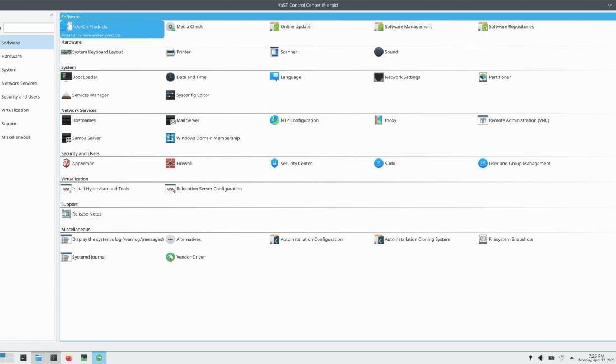Open Install Hypervisor and Tools
The image size is (616, 364).
(95, 189)
